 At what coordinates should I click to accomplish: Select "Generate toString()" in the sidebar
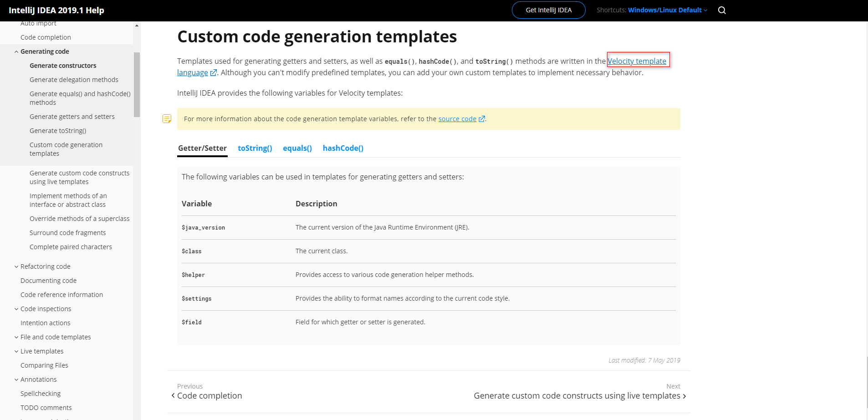coord(58,131)
